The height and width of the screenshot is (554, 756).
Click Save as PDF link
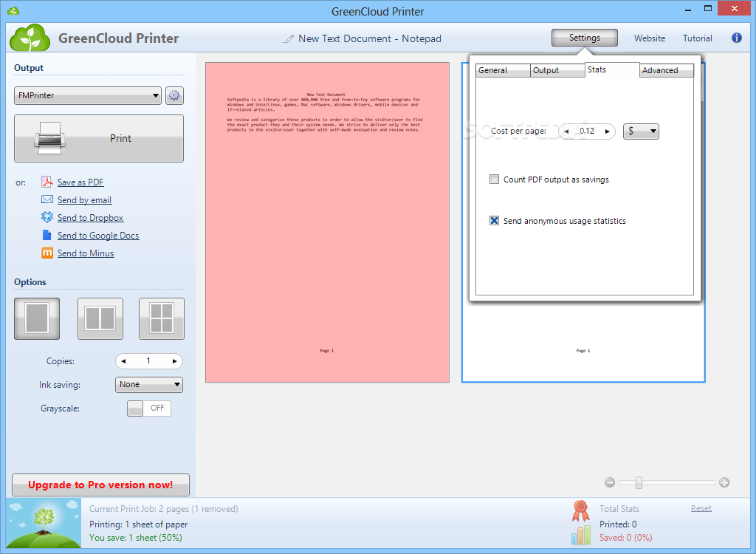pyautogui.click(x=80, y=182)
